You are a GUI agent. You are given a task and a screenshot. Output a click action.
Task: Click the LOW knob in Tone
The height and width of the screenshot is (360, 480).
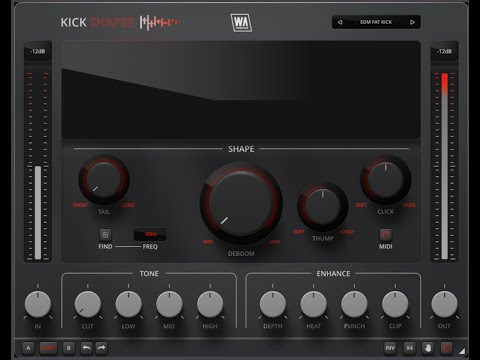point(128,304)
